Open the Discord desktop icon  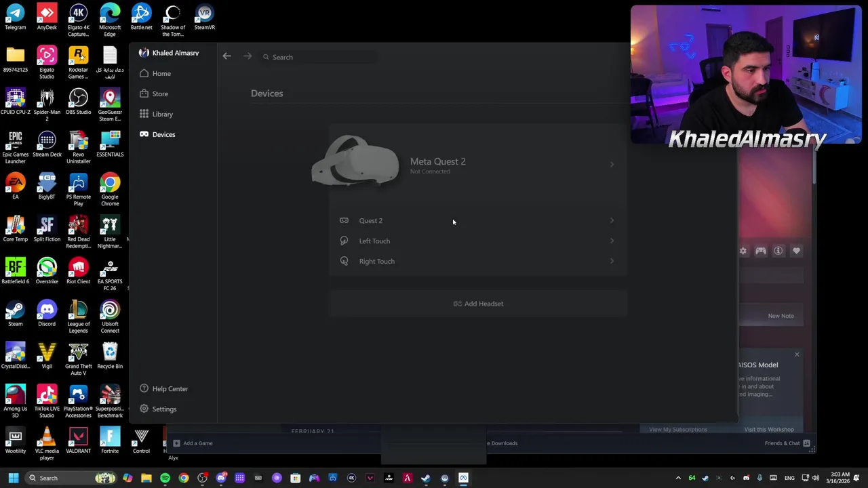[47, 314]
